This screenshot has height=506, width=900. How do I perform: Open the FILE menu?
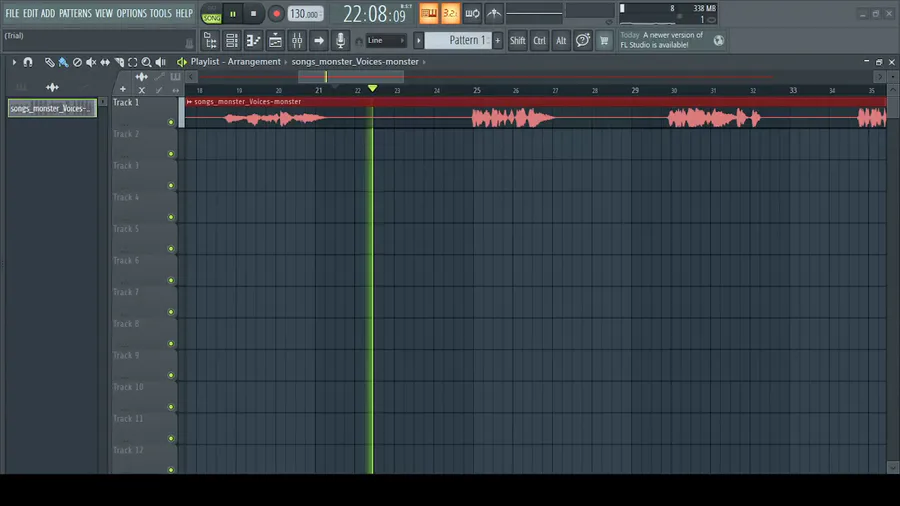point(12,13)
